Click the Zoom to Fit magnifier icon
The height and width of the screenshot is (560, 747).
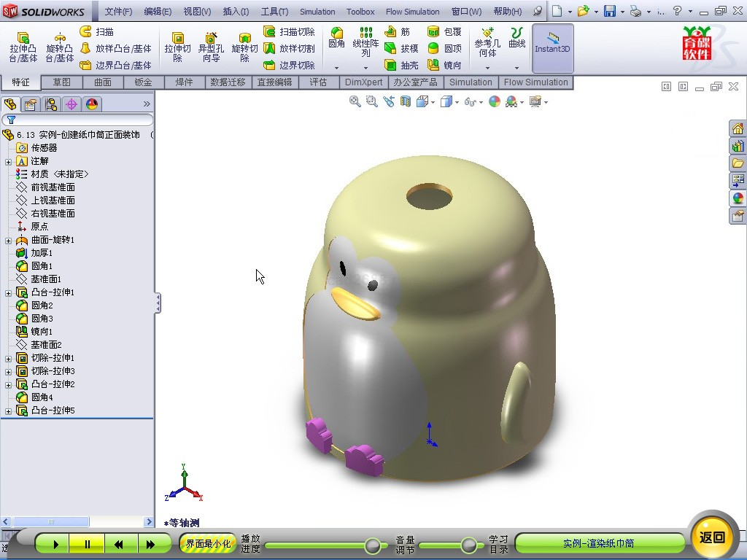click(x=355, y=102)
